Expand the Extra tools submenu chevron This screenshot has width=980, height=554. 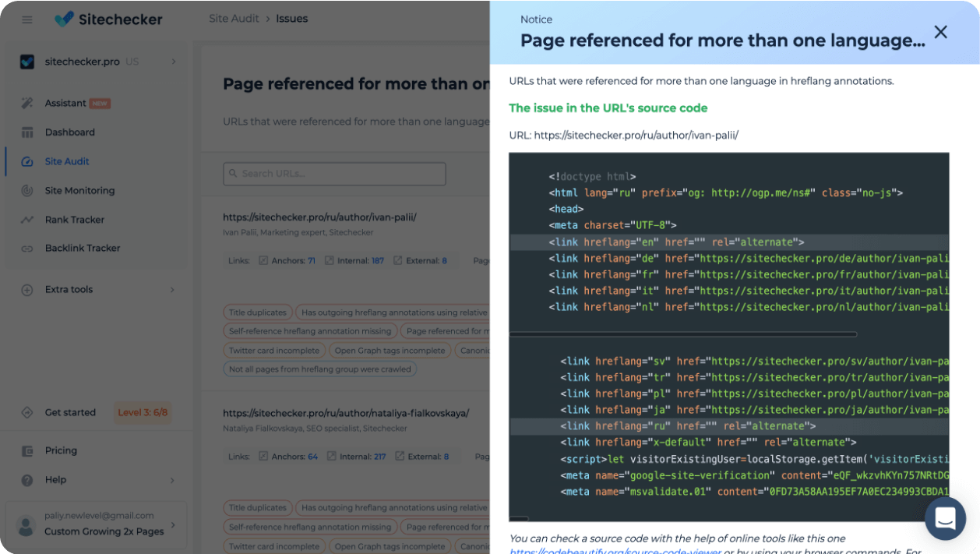(x=172, y=290)
